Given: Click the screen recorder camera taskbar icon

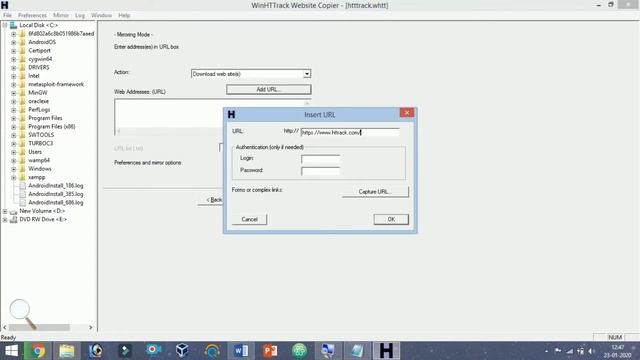Looking at the screenshot, I should tap(153, 351).
